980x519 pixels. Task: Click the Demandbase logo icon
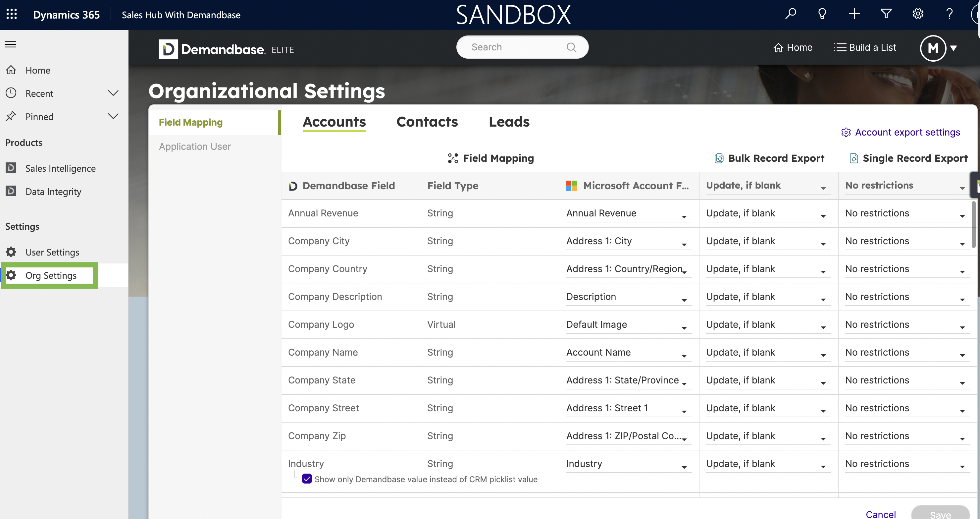168,49
